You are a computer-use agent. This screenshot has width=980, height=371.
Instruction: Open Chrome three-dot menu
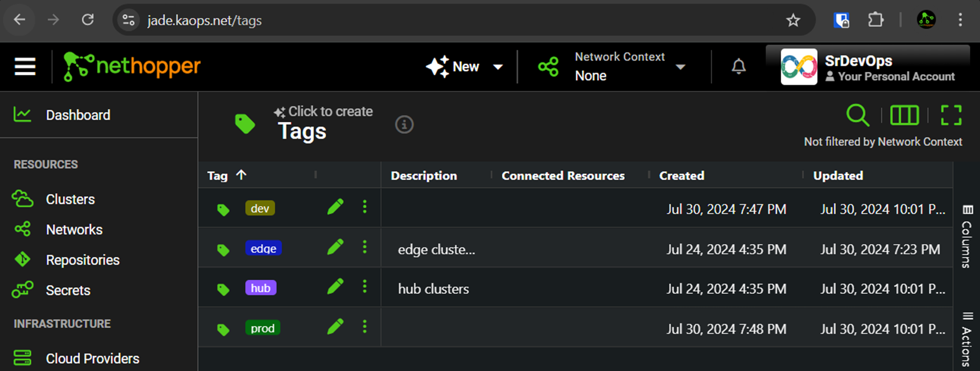pos(960,20)
